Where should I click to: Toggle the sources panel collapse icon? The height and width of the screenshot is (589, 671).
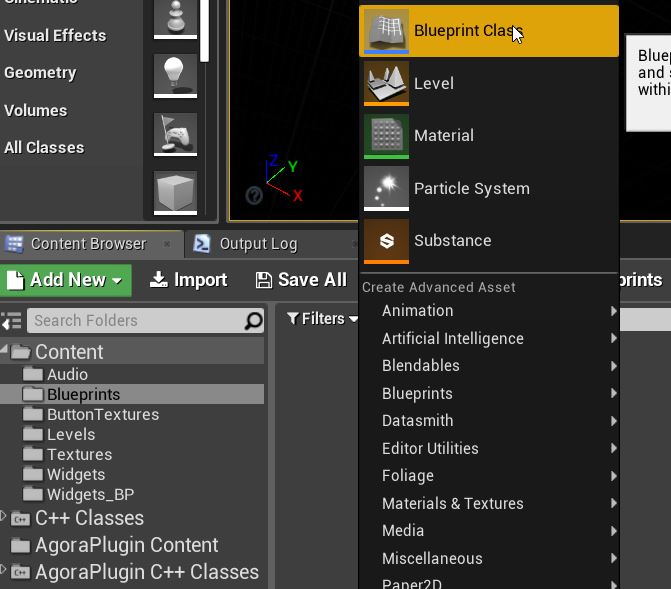point(11,321)
